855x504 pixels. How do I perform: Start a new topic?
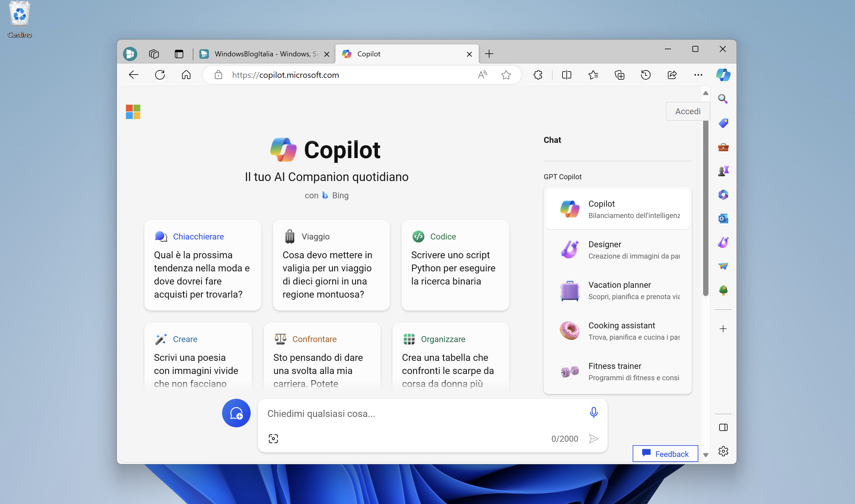tap(236, 413)
